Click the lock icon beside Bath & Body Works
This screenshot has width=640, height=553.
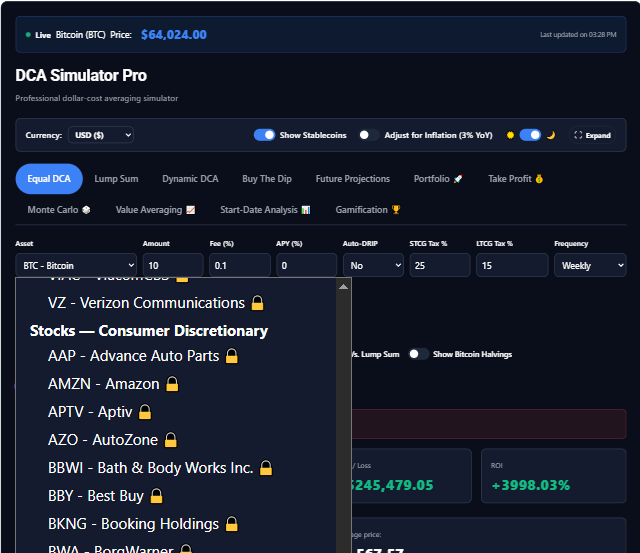pyautogui.click(x=266, y=468)
